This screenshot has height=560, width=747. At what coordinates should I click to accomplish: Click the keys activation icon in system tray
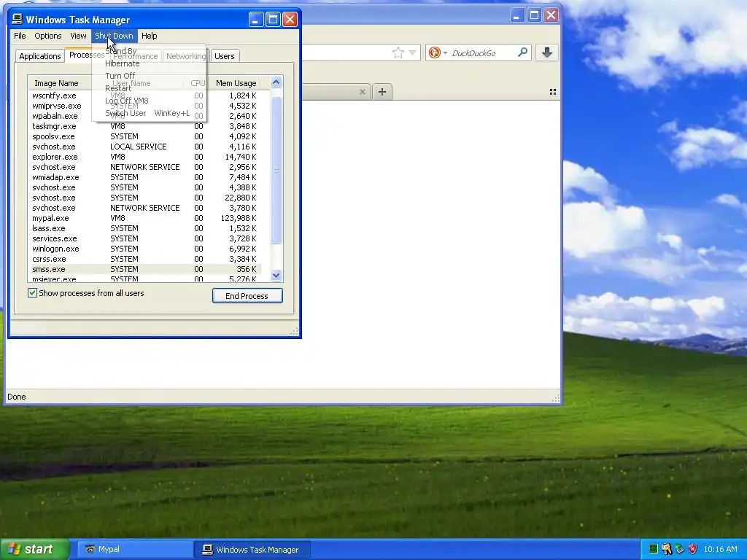click(667, 549)
